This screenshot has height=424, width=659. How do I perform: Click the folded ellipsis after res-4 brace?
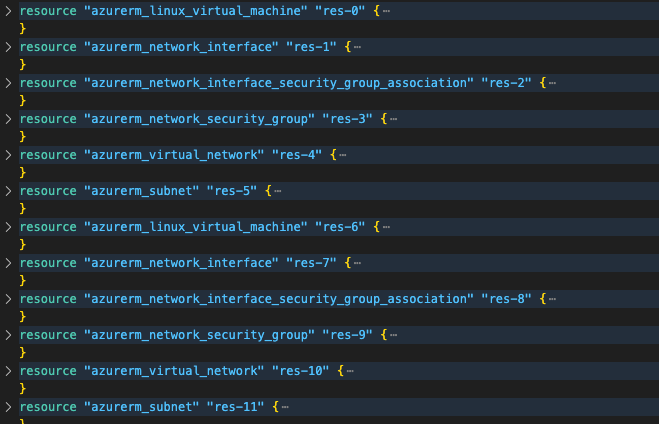343,155
